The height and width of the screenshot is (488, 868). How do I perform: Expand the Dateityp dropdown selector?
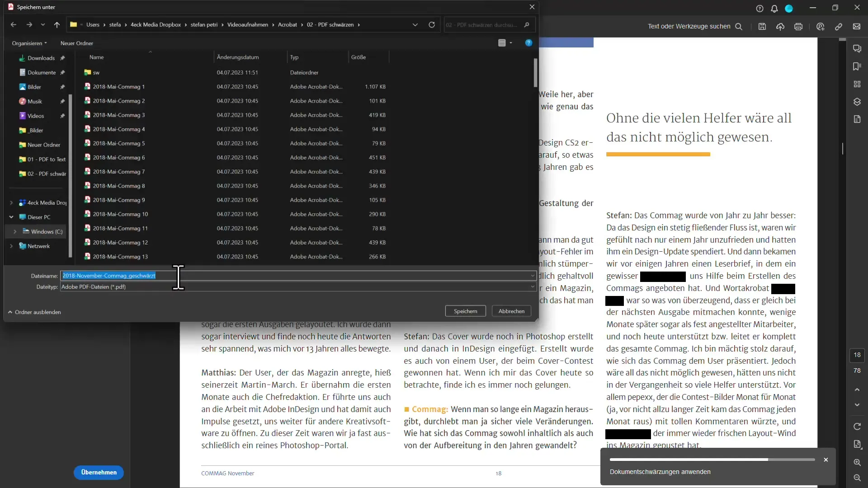[533, 286]
